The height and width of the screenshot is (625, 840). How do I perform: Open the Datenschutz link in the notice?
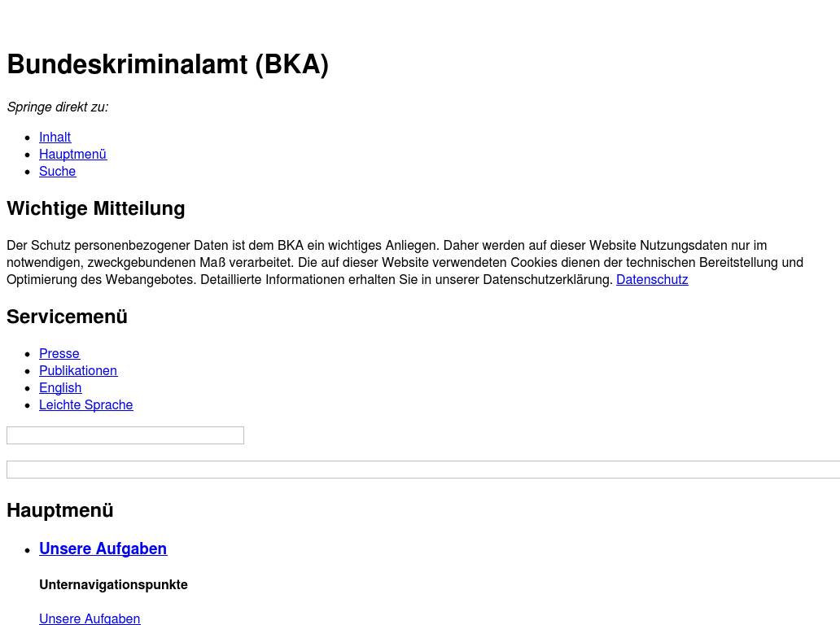click(x=651, y=279)
